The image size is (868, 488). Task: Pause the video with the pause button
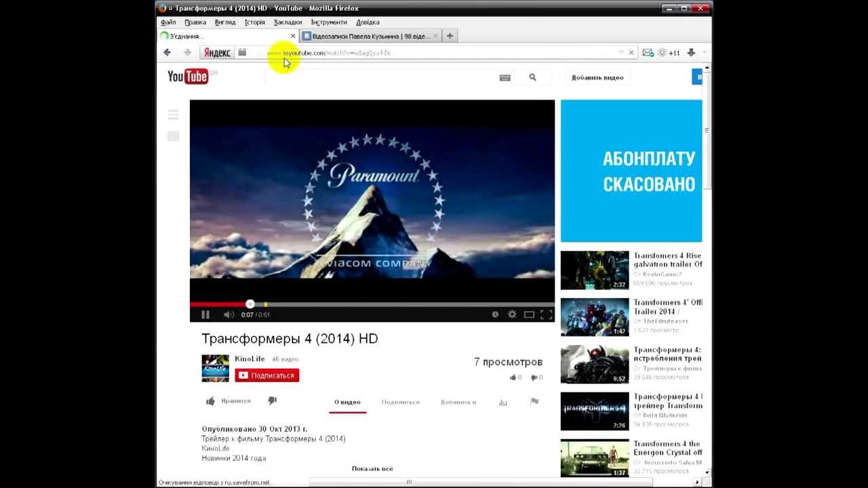click(205, 314)
